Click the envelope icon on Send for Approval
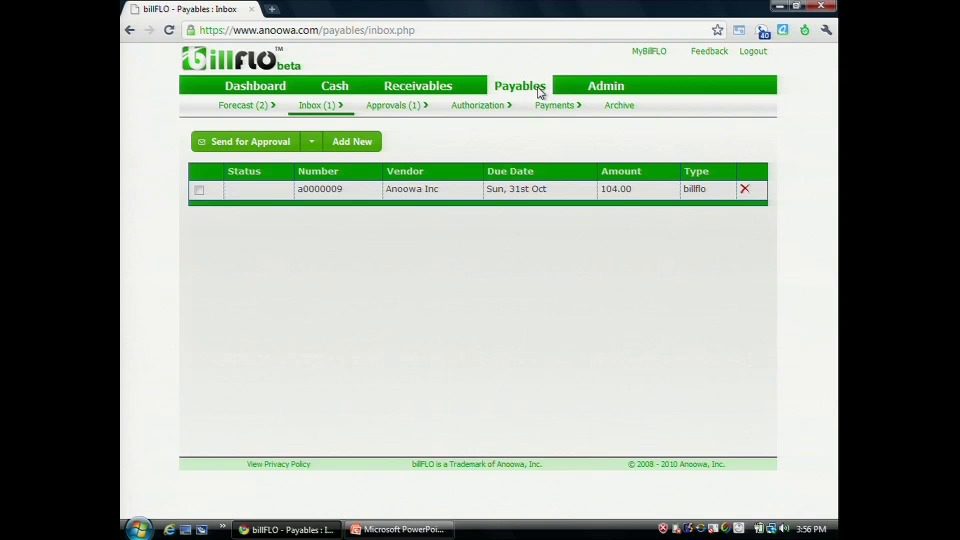Image resolution: width=960 pixels, height=540 pixels. 201,142
